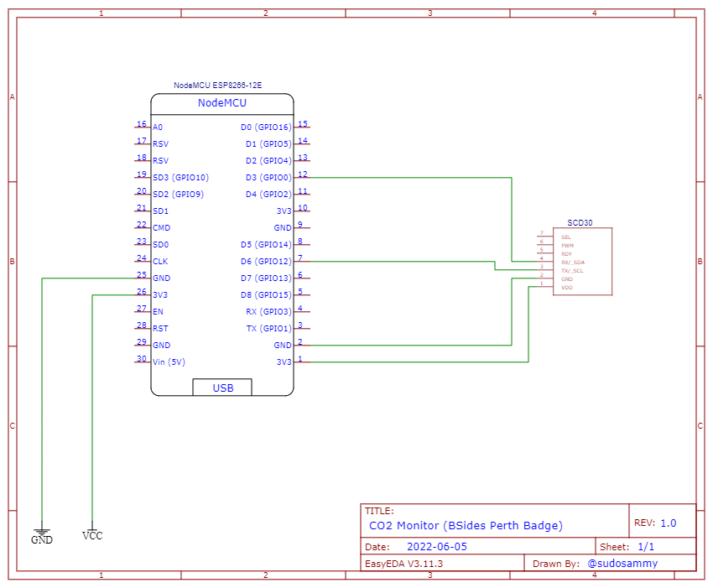
Task: Click the SD2 (GPIO9) pin label
Action: pyautogui.click(x=178, y=194)
